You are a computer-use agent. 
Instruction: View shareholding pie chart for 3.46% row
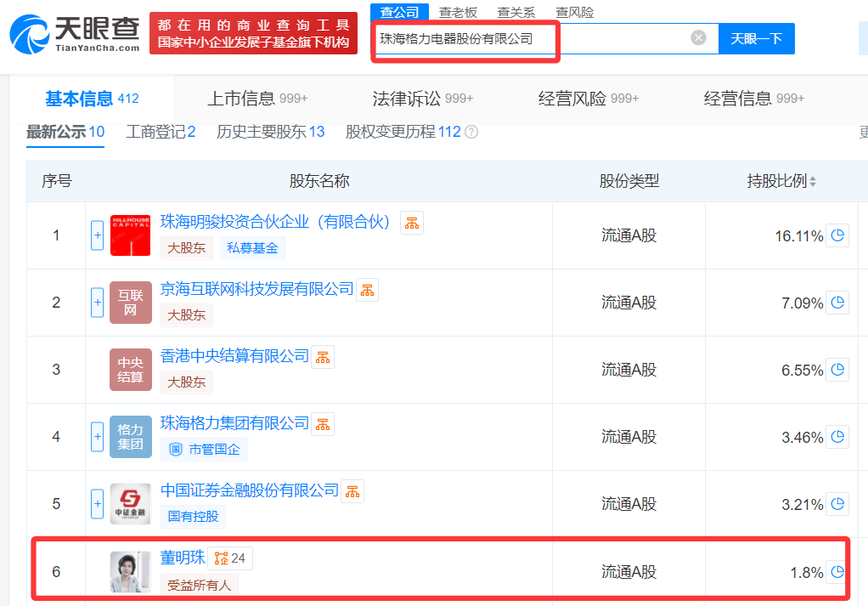click(x=837, y=437)
